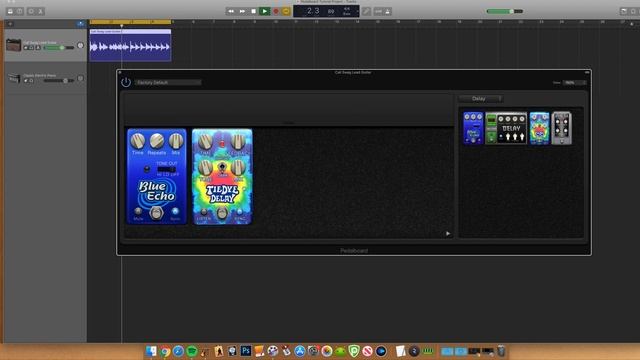Image resolution: width=640 pixels, height=360 pixels.
Task: Click the yellow cycle range in the ruler
Action: point(130,22)
